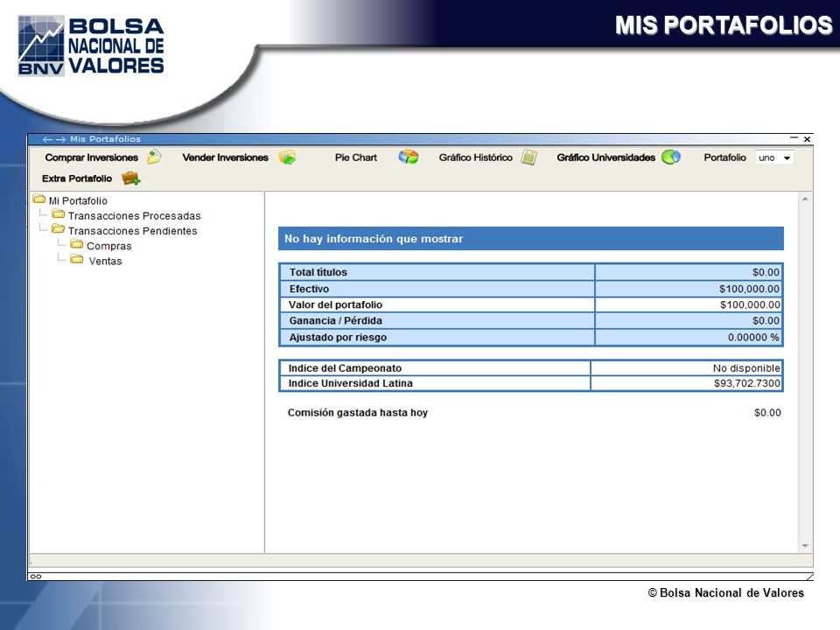Click the 'Portafolio' selector label
This screenshot has width=840, height=630.
pos(724,157)
